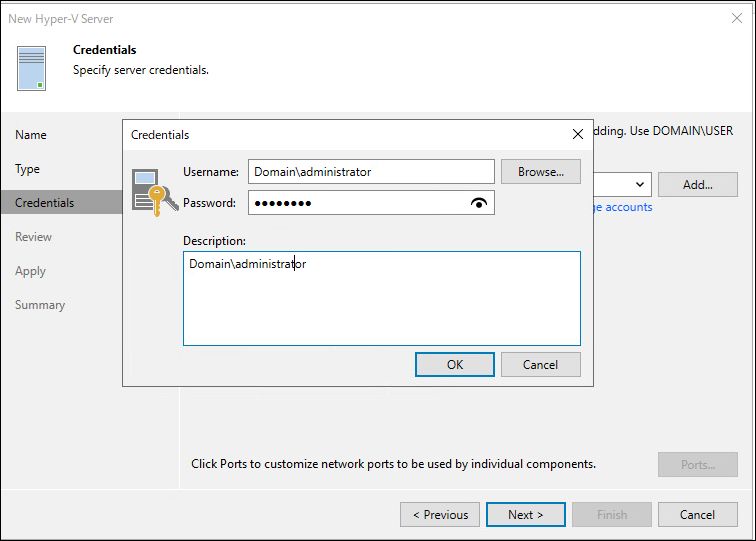Cancel the New Hyper-V Server wizard
The width and height of the screenshot is (756, 541).
point(697,515)
